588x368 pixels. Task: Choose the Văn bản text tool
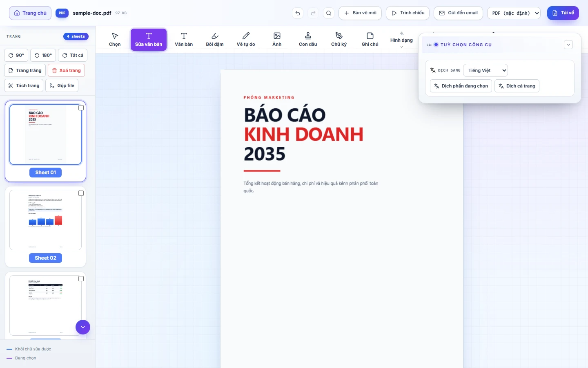pos(184,40)
